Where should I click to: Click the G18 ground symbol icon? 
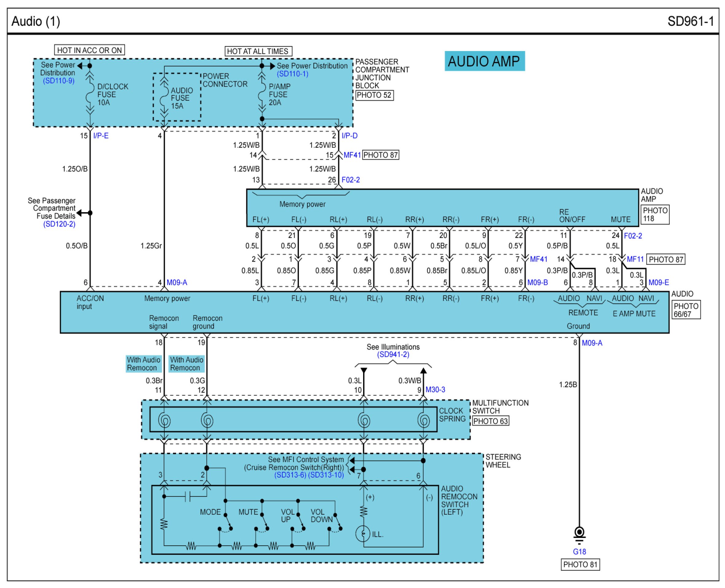click(579, 535)
